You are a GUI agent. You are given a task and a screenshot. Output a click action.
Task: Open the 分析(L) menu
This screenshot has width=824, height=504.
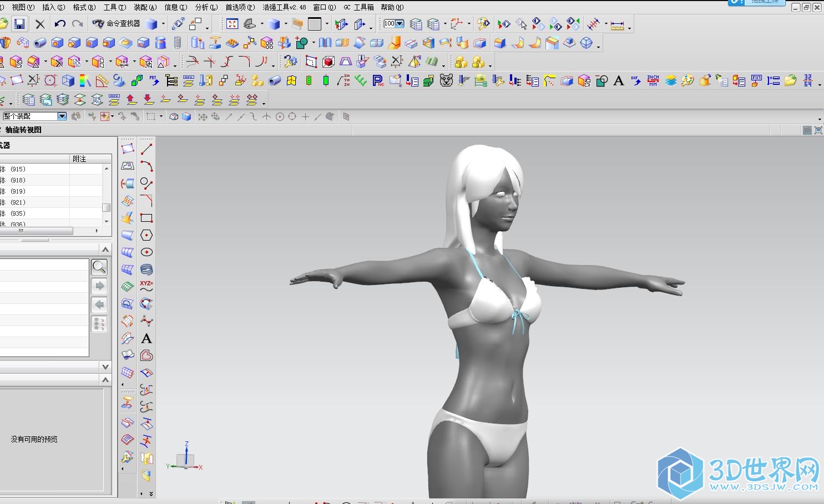(206, 7)
